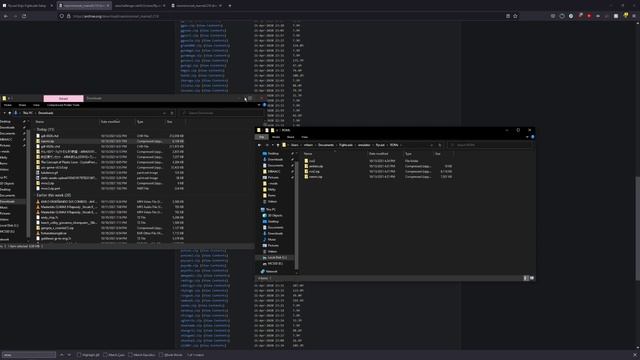Toggle reader view icon in Firefox address bar
640x360 pixels.
(x=508, y=16)
